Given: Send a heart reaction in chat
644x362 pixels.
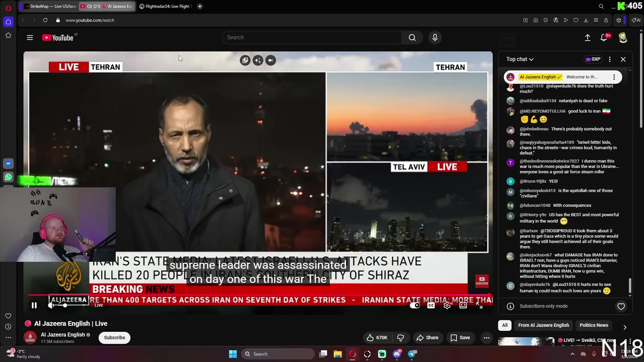Looking at the screenshot, I should [x=621, y=306].
